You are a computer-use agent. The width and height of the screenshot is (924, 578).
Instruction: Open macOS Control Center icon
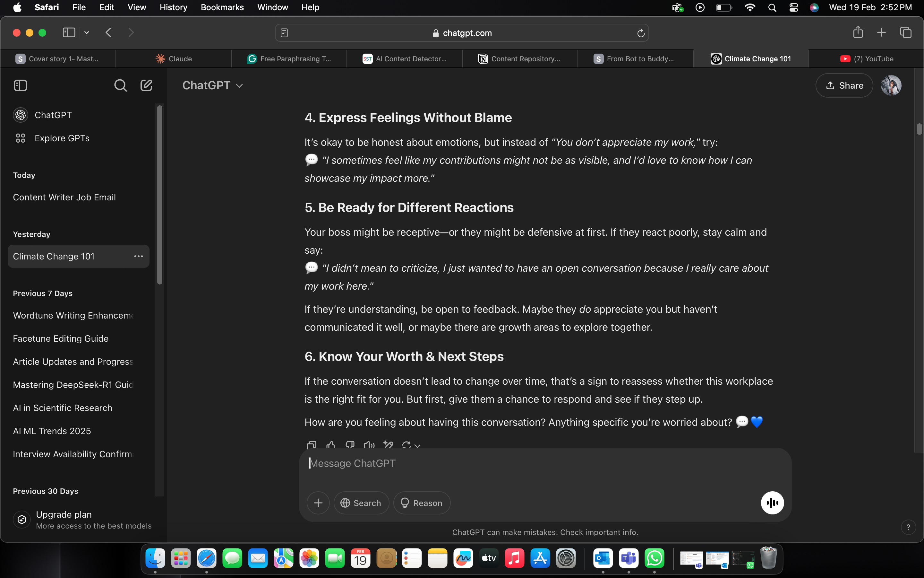[x=794, y=7]
